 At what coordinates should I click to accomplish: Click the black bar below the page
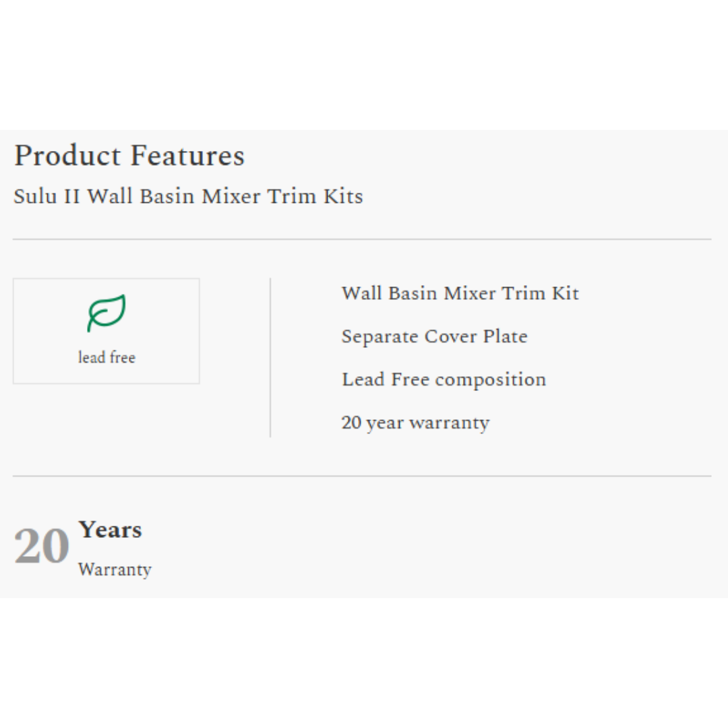click(x=364, y=663)
